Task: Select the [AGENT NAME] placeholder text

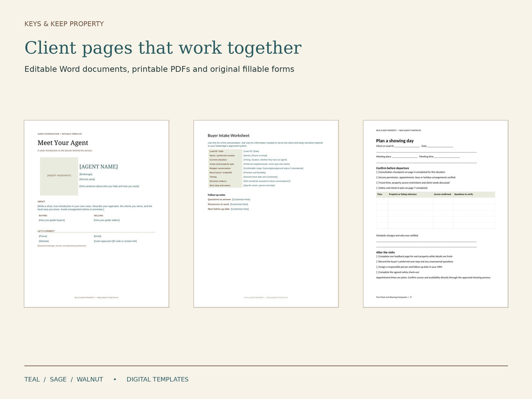Action: coord(98,167)
